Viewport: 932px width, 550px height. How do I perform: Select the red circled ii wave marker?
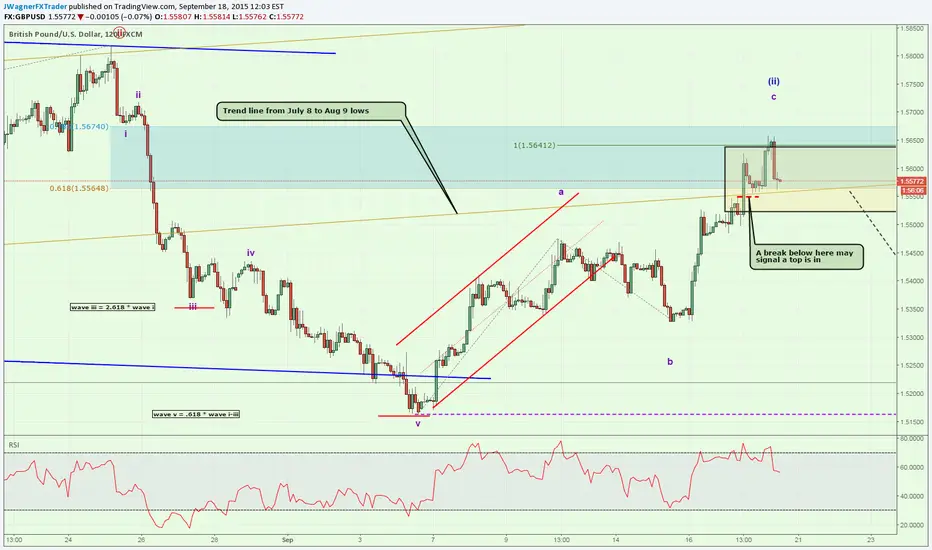pyautogui.click(x=119, y=32)
